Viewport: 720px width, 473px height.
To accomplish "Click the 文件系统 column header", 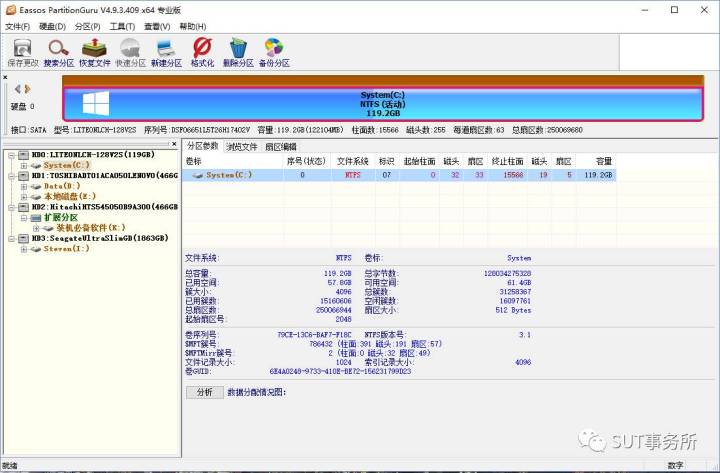I will point(352,161).
